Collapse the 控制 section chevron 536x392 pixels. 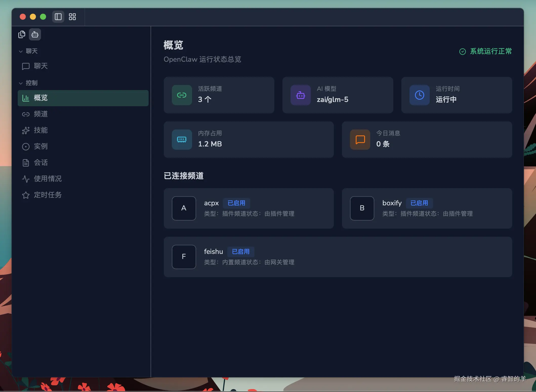click(x=21, y=83)
